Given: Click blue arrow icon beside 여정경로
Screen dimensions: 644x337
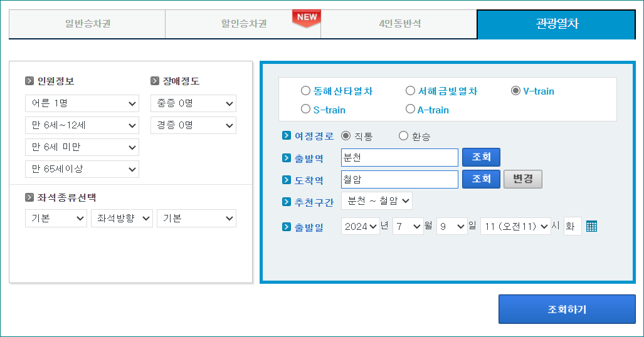Looking at the screenshot, I should (x=287, y=135).
